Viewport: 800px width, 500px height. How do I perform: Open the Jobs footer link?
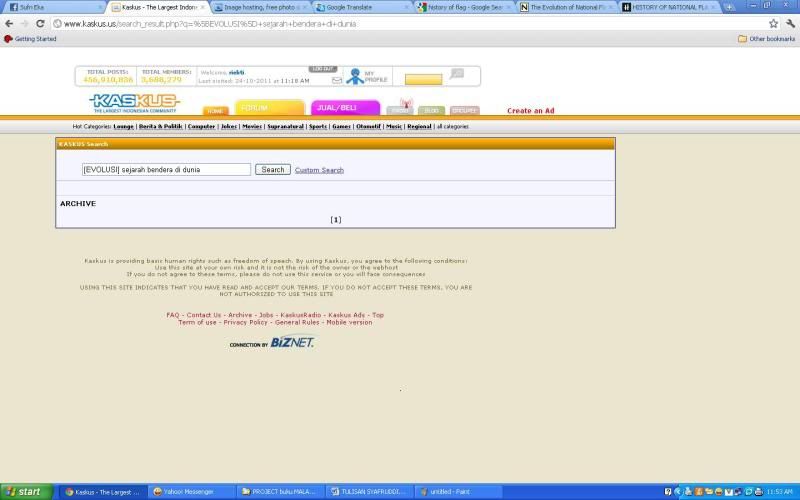click(x=266, y=315)
